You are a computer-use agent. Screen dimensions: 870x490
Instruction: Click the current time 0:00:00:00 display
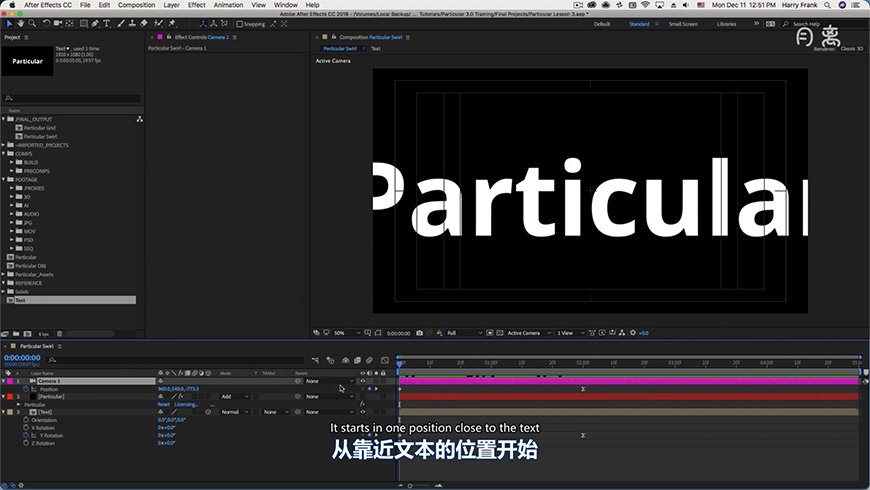pyautogui.click(x=22, y=358)
